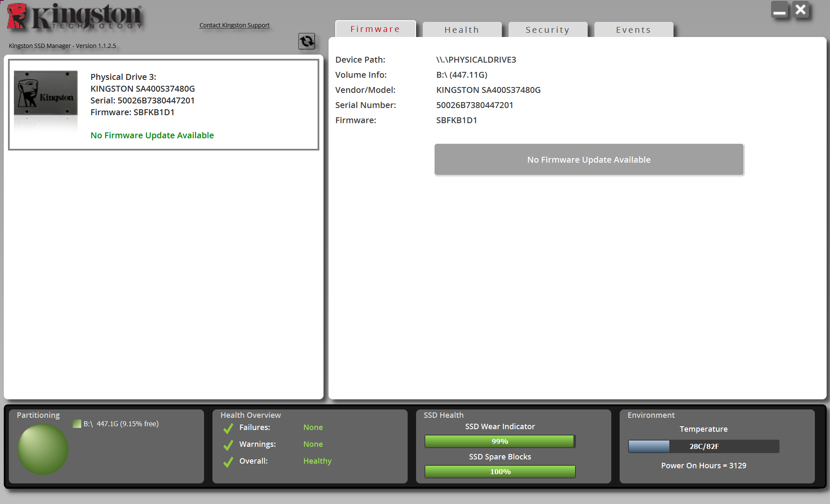Image resolution: width=830 pixels, height=504 pixels.
Task: Click the Overall health checkmark icon
Action: pos(228,462)
